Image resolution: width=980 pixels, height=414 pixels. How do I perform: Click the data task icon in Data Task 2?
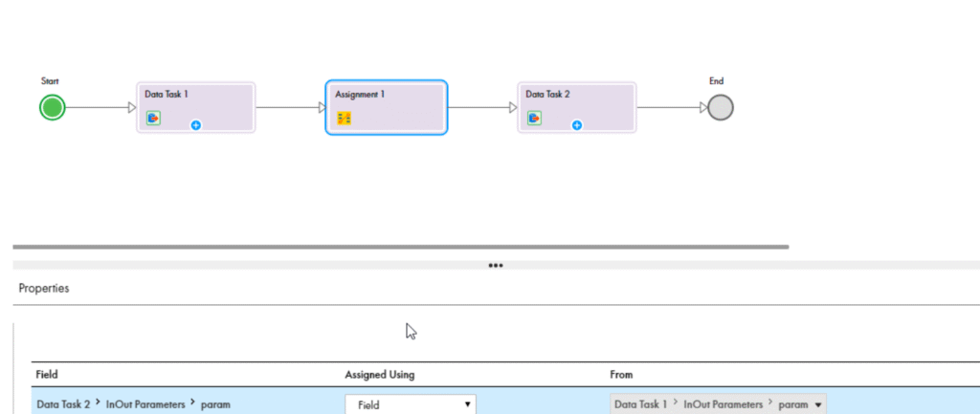(534, 119)
